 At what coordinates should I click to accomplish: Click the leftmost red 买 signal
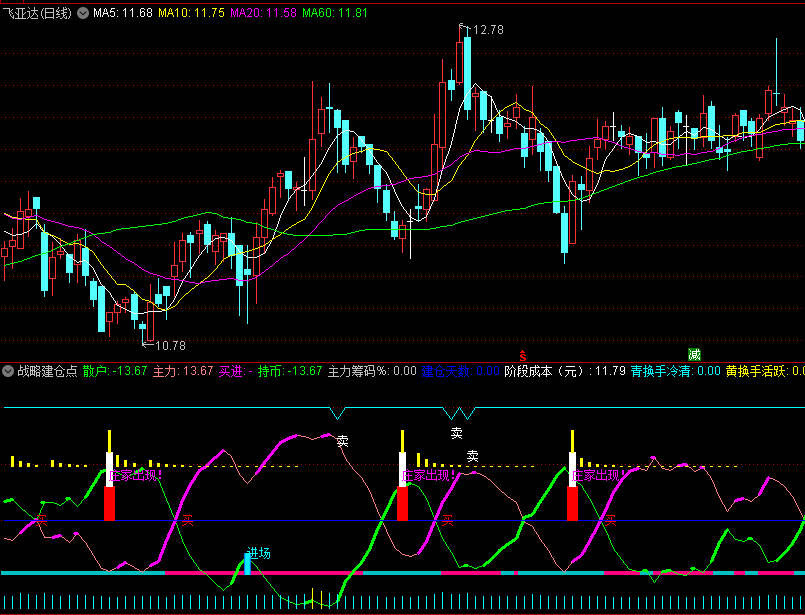(42, 521)
